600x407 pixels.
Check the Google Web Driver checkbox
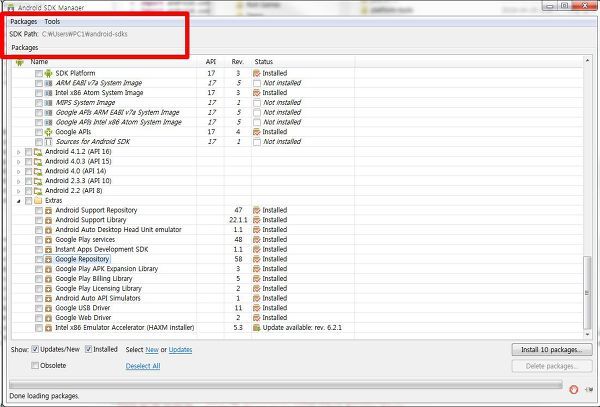[x=39, y=318]
